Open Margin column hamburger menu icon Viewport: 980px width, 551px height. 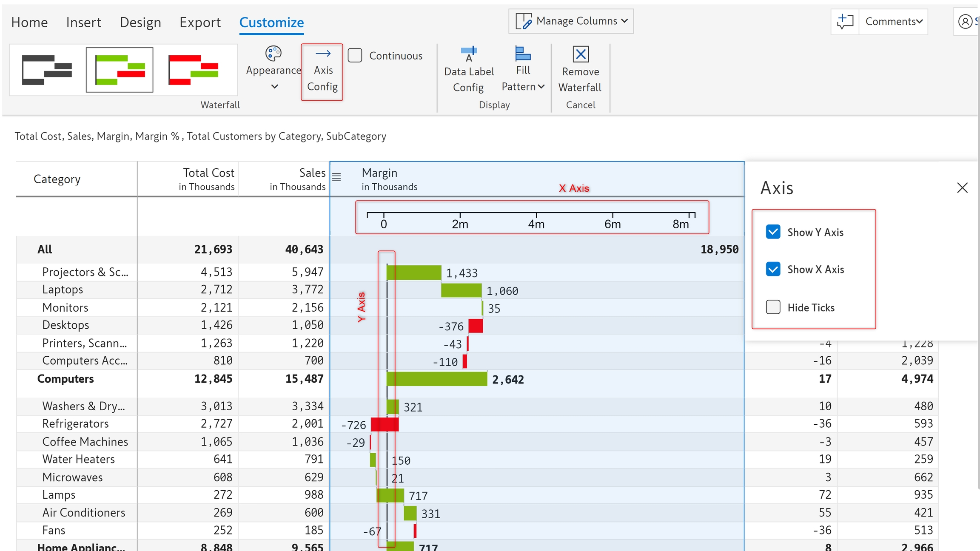click(x=336, y=177)
